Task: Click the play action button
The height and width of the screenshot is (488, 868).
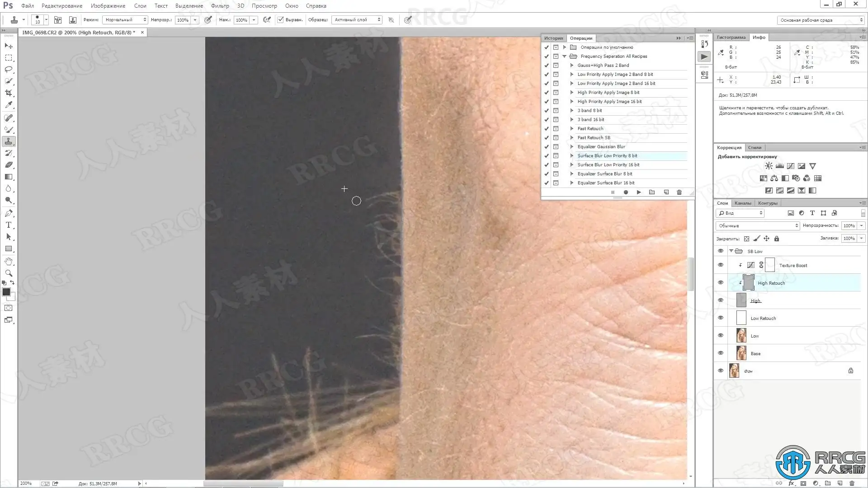Action: (639, 192)
